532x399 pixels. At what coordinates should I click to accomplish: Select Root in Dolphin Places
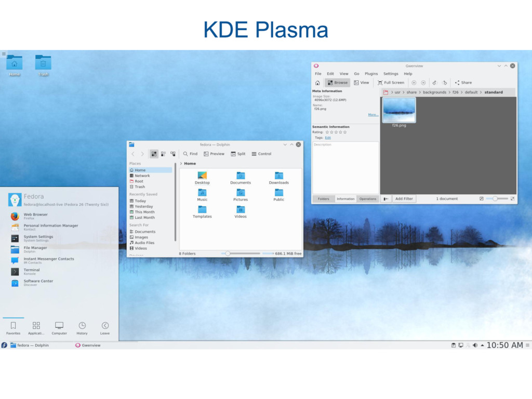pyautogui.click(x=150, y=181)
